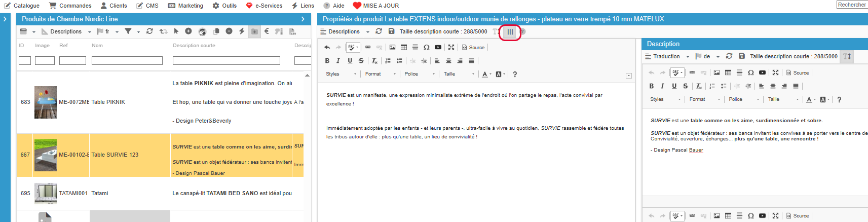Insert a table in the middle editor
The width and height of the screenshot is (868, 222).
point(404,47)
